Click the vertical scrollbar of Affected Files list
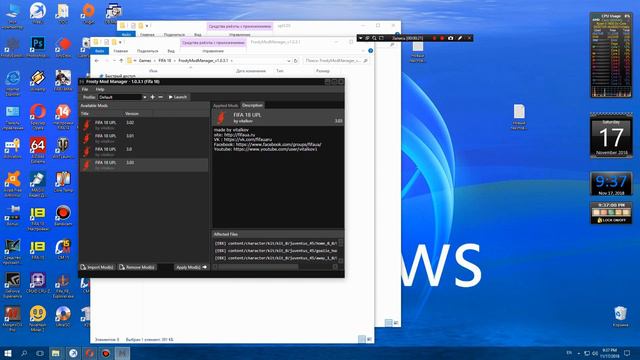 click(340, 250)
